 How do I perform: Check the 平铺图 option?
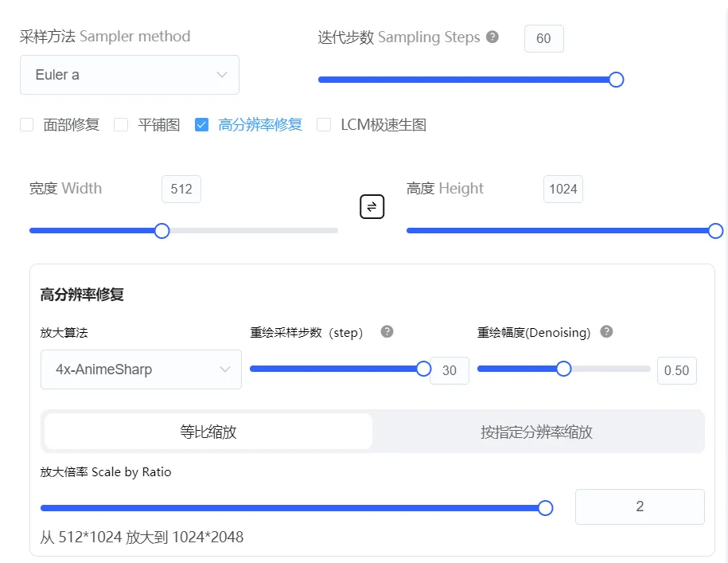click(x=121, y=125)
